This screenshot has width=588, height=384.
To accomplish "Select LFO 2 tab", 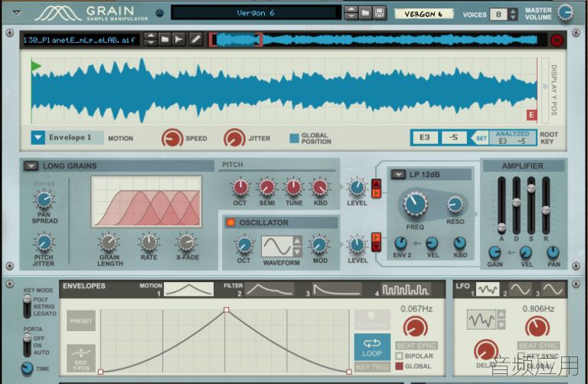I will (x=521, y=290).
